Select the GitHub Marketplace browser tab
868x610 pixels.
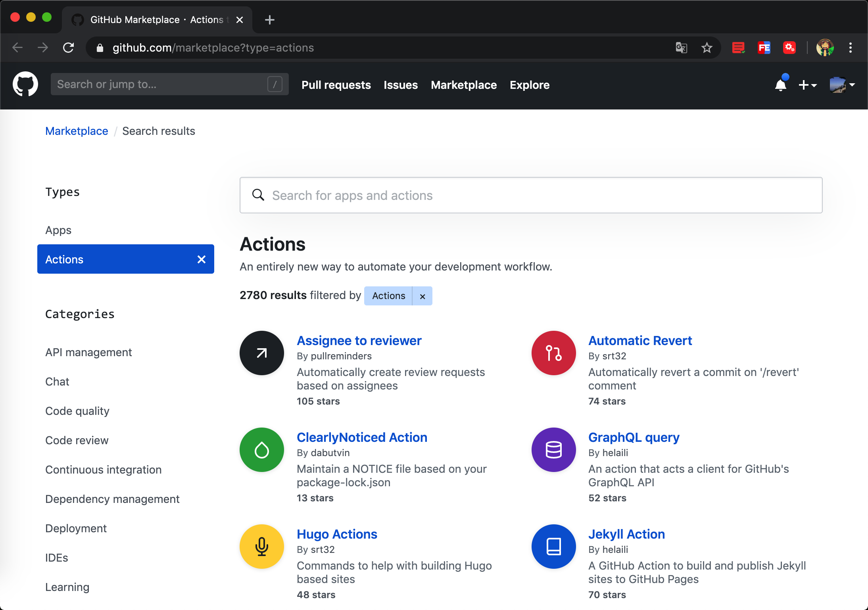click(157, 20)
